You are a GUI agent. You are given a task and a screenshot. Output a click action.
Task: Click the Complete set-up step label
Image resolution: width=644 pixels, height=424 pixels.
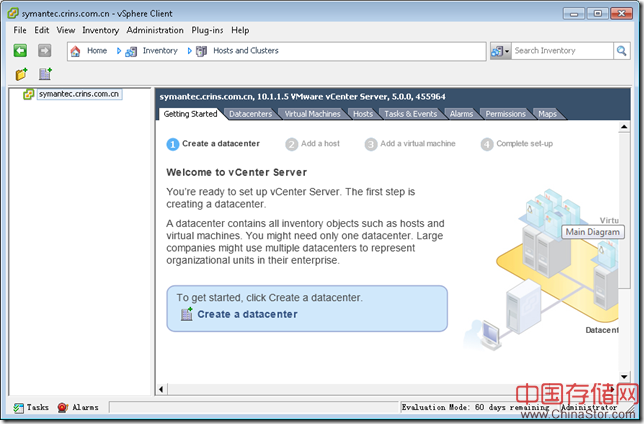tap(524, 143)
